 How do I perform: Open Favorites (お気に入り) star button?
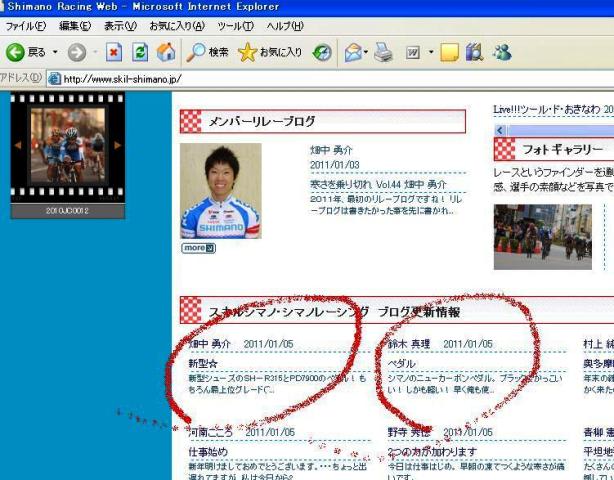click(270, 52)
